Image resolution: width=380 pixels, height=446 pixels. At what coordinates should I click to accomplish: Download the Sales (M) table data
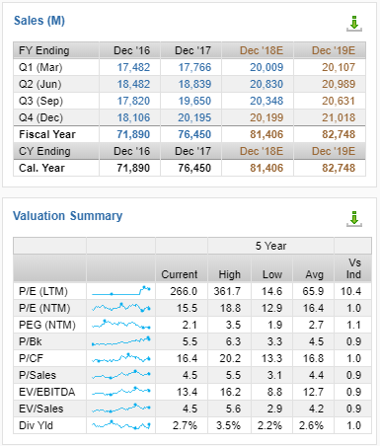tap(354, 24)
